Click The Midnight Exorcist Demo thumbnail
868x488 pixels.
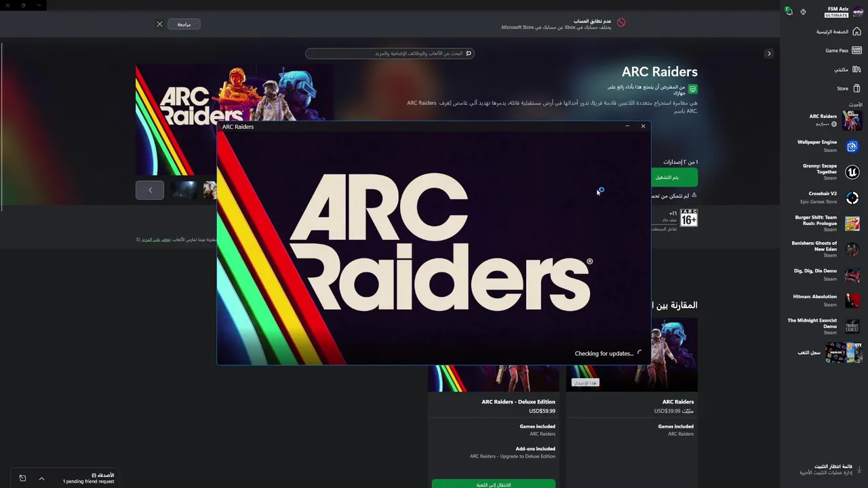coord(852,327)
